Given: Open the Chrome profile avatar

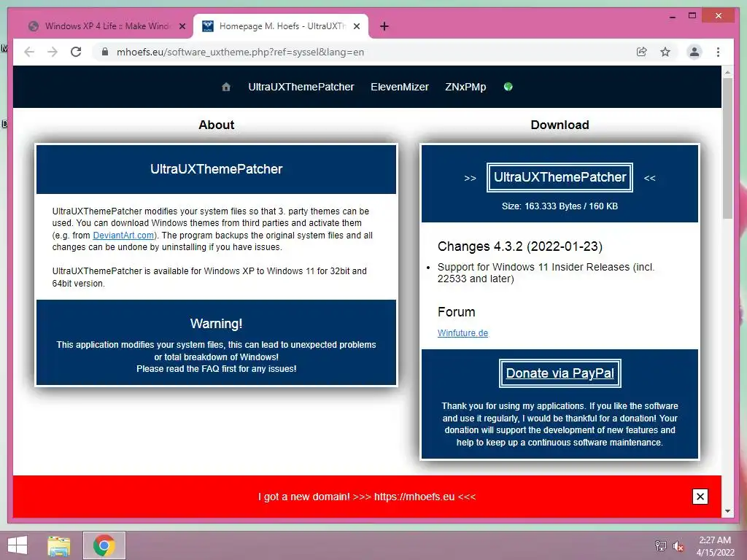Looking at the screenshot, I should (x=694, y=52).
